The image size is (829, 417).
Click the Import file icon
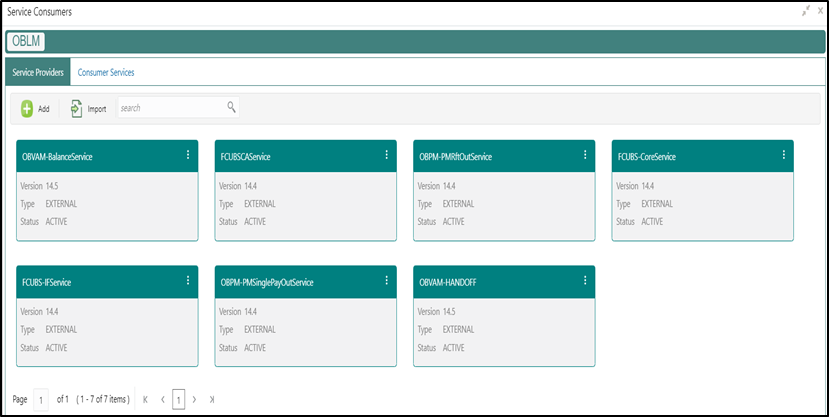tap(77, 108)
